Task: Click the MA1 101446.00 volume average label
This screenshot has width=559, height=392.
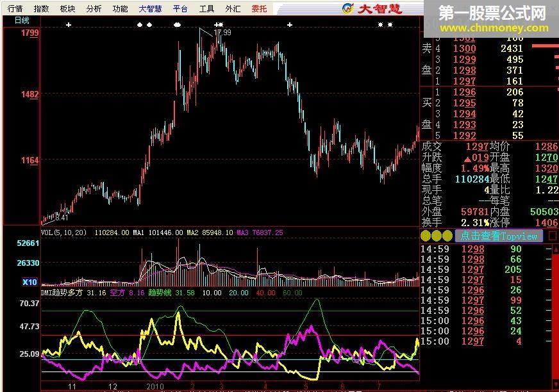Action: (x=158, y=233)
